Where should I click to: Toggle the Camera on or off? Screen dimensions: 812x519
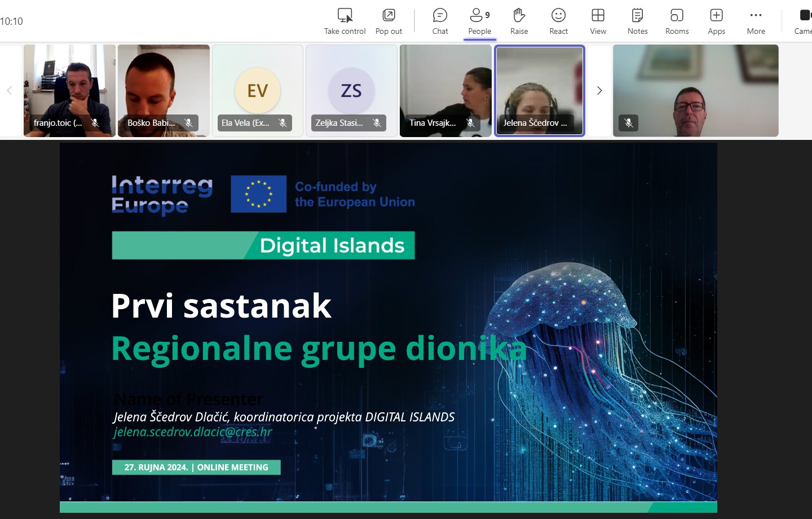(803, 21)
